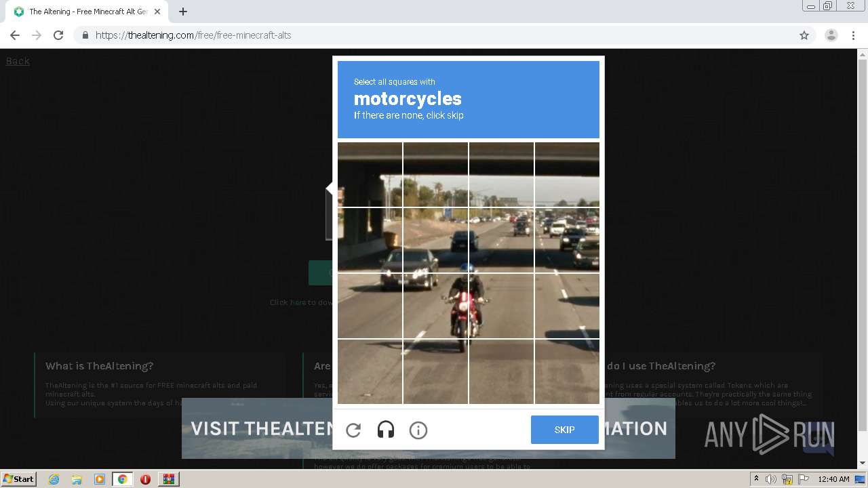The image size is (868, 488).
Task: Open media player from taskbar
Action: pyautogui.click(x=100, y=479)
